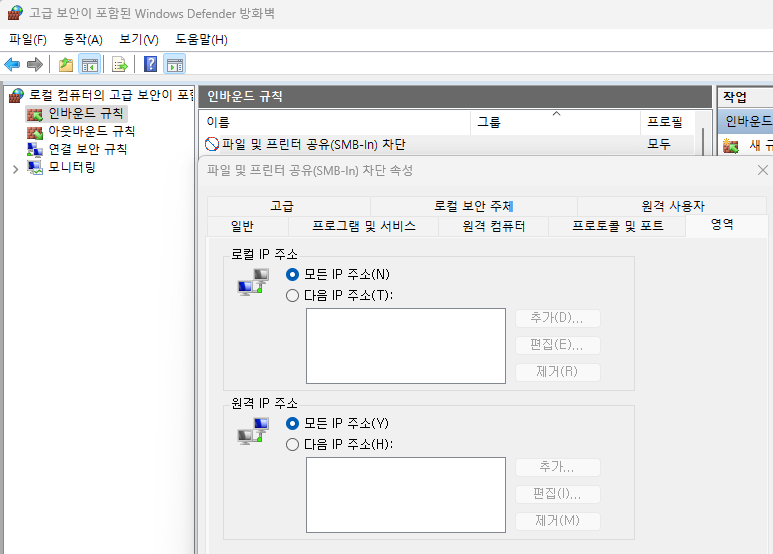Switch to the 원격 사용자 tab
Screen dimensions: 773x554
pos(672,206)
